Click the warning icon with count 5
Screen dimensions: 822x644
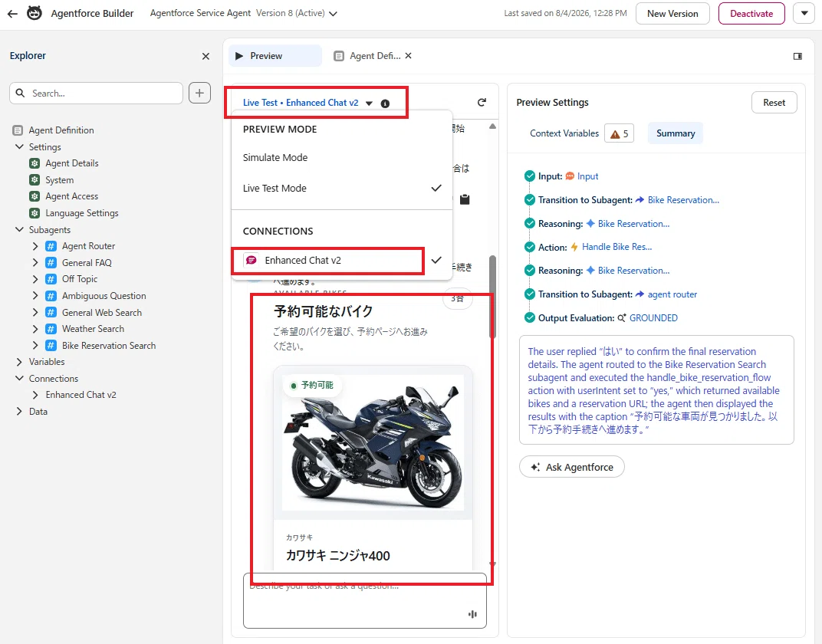pos(619,133)
